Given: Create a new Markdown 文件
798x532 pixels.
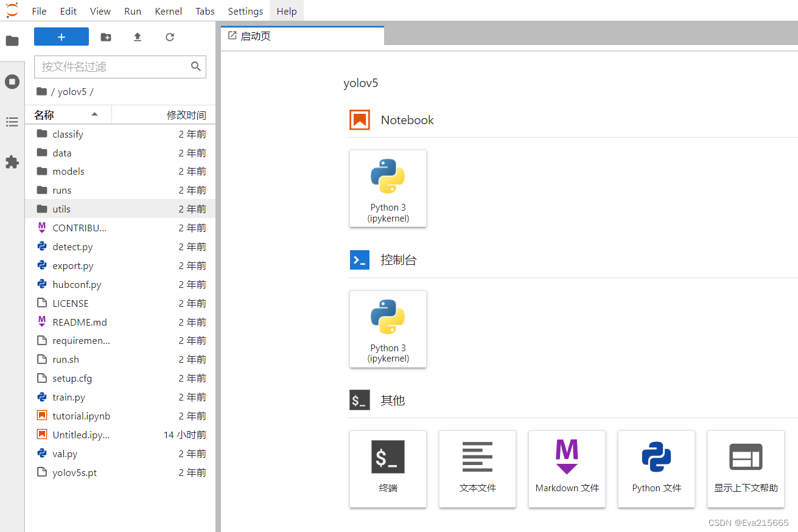Looking at the screenshot, I should click(x=567, y=469).
